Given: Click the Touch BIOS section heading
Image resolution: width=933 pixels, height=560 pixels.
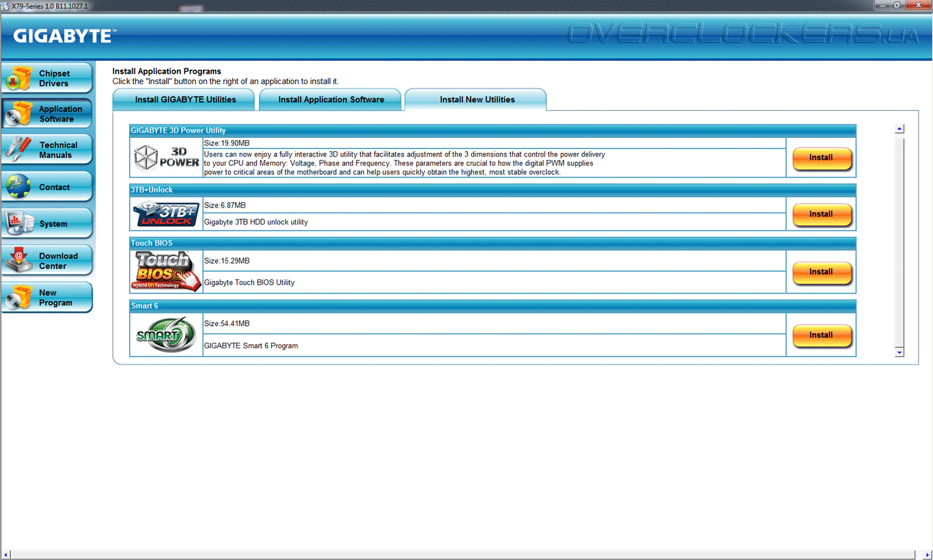Looking at the screenshot, I should point(152,242).
